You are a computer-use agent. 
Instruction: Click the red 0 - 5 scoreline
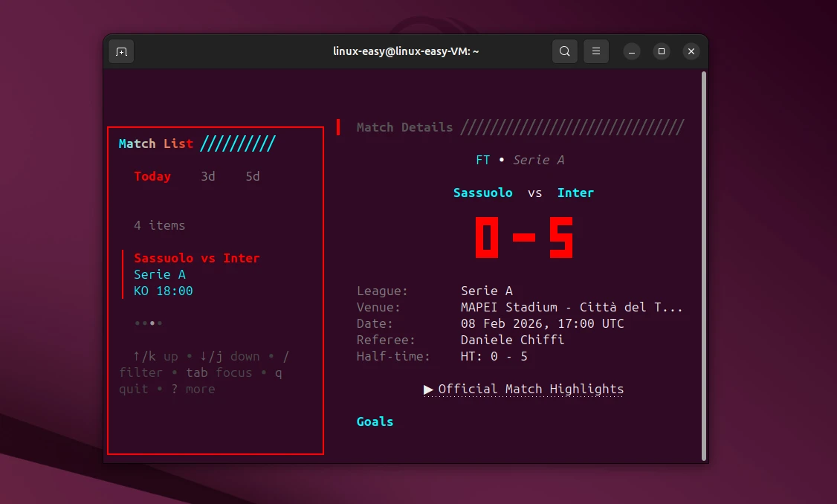[523, 236]
